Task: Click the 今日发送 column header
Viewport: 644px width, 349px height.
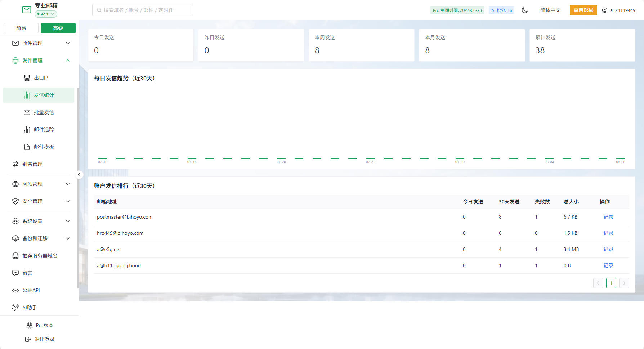Action: [473, 202]
